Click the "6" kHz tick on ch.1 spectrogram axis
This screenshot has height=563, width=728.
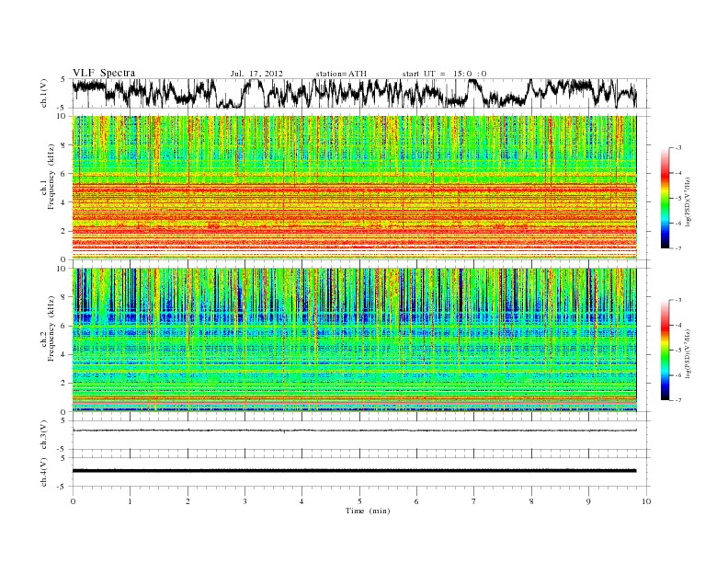pyautogui.click(x=63, y=173)
